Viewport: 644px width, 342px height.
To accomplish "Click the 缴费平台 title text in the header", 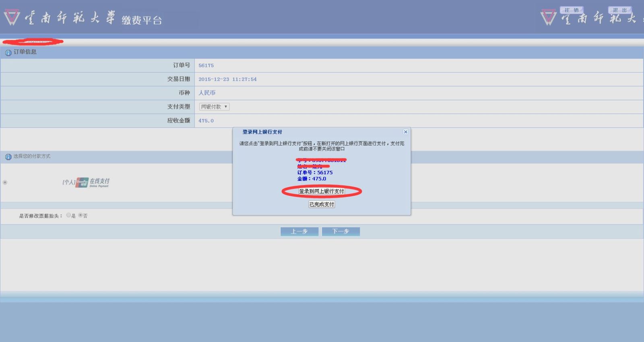I will [x=142, y=20].
